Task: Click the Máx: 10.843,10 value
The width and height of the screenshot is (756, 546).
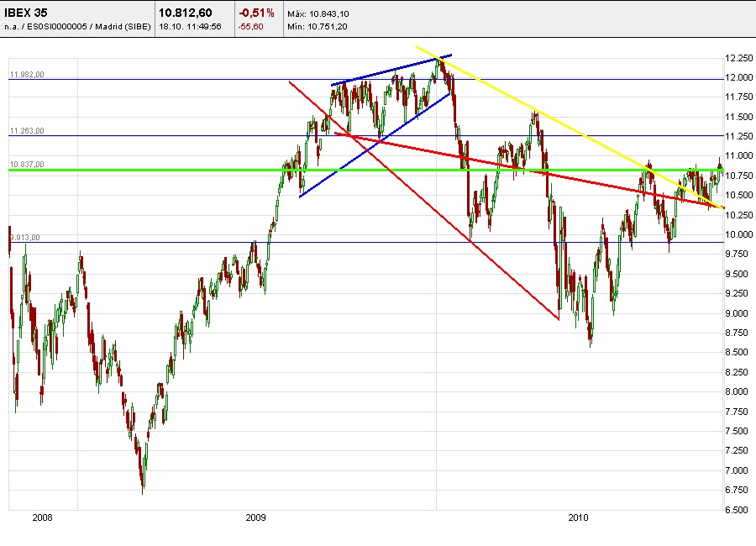Action: [x=318, y=14]
